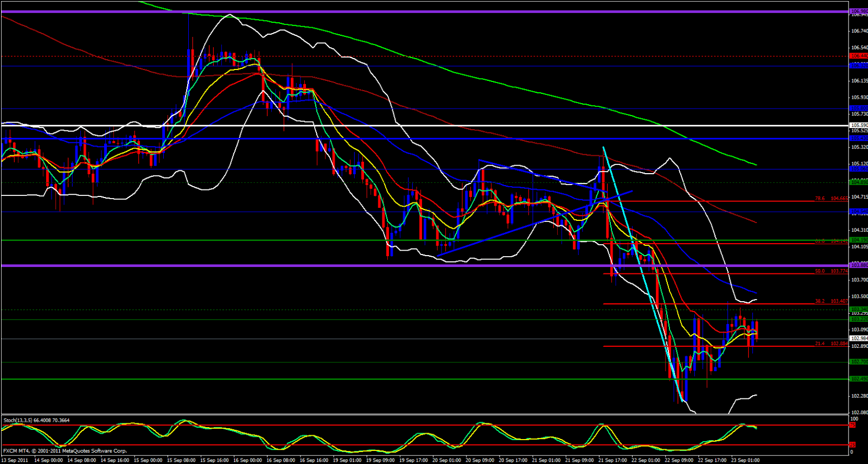The height and width of the screenshot is (464, 868).
Task: Select the 78.6 Fibonacci level label
Action: (831, 199)
